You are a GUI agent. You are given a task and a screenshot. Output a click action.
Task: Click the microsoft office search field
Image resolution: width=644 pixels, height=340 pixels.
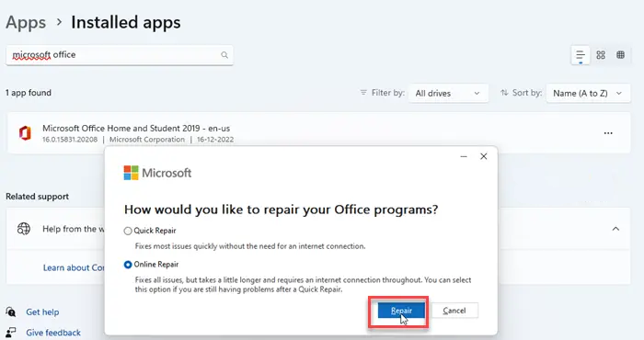pos(120,55)
